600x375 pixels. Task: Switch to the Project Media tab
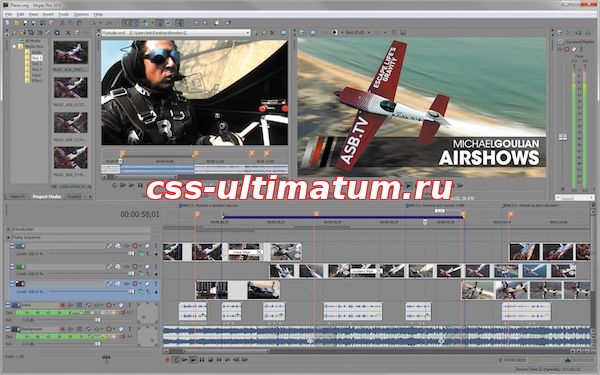46,196
